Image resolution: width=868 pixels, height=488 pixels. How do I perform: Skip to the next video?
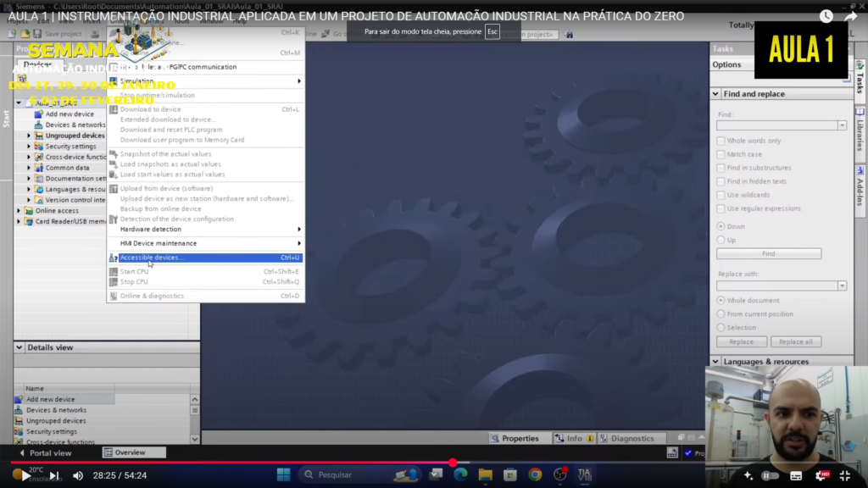coord(54,475)
